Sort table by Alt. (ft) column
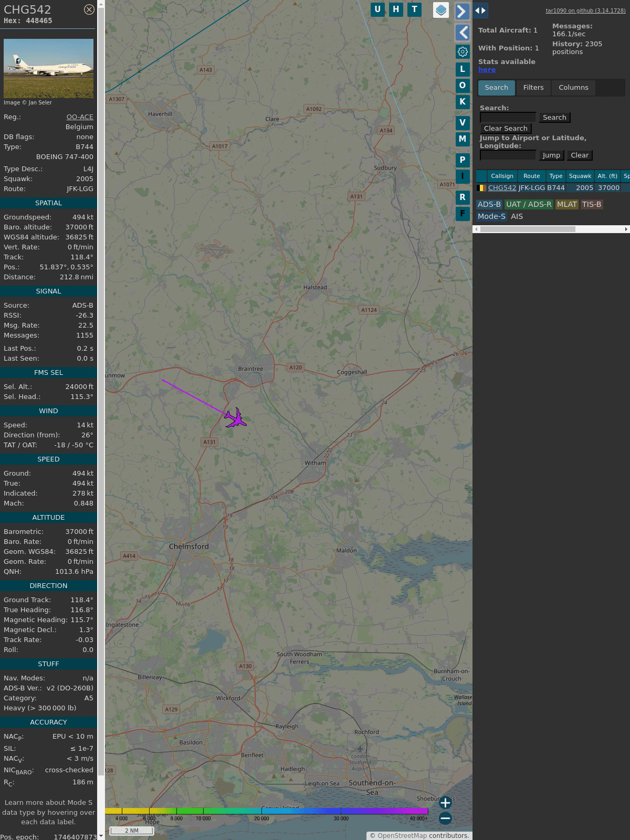 click(607, 176)
